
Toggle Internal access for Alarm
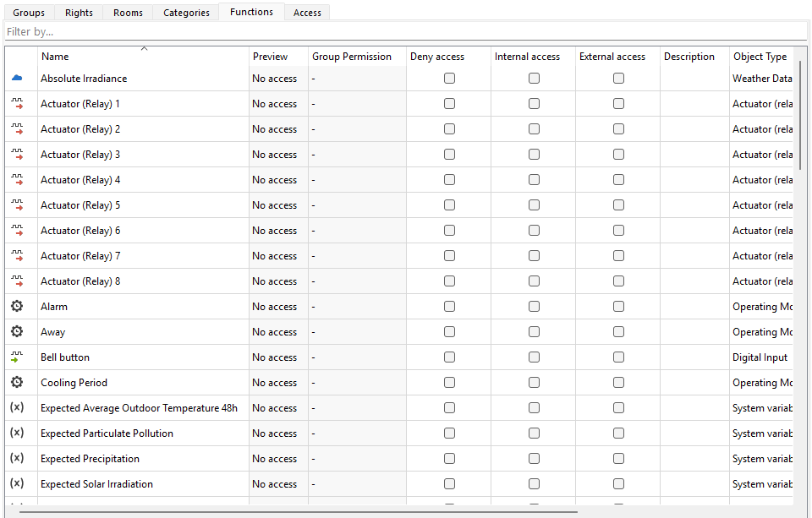click(x=534, y=307)
